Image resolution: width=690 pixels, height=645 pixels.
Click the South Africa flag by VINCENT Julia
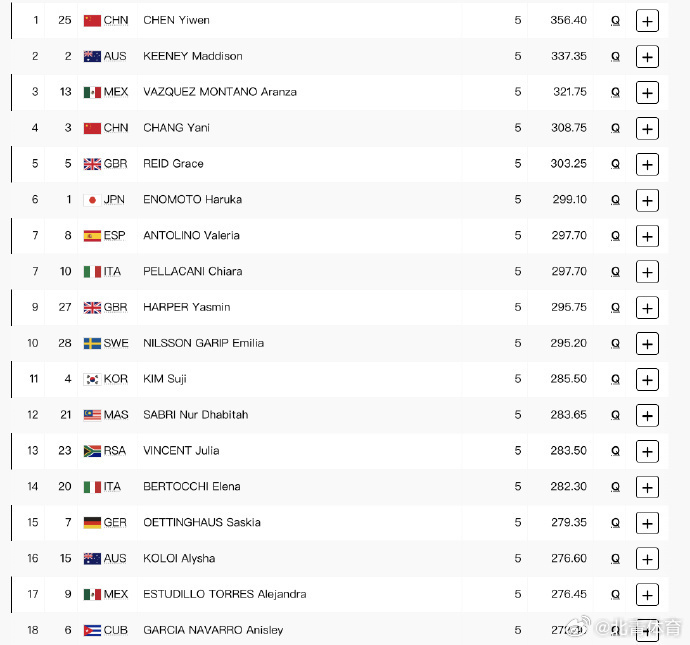[x=92, y=451]
